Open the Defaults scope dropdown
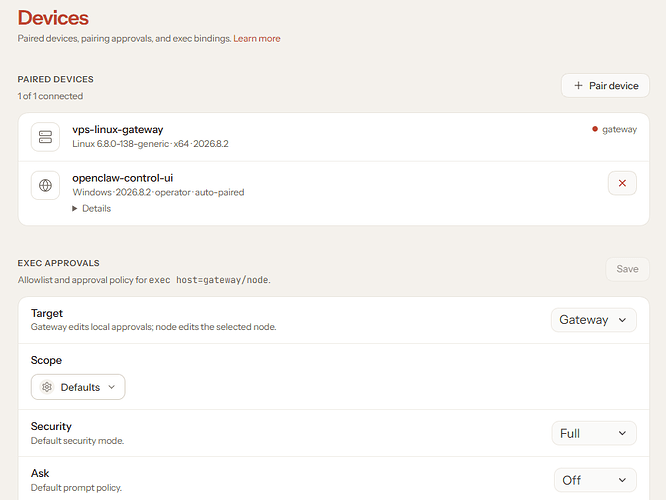666x500 pixels. 78,387
